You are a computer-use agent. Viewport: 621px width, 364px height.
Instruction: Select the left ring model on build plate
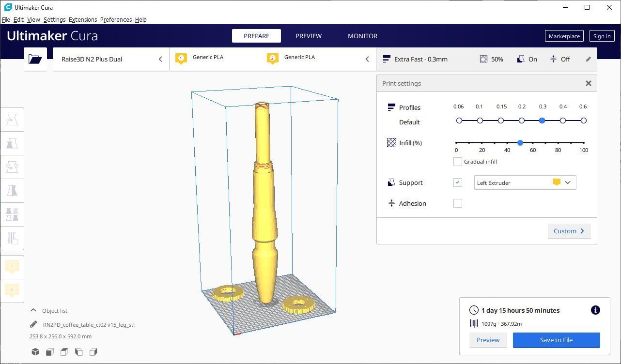tap(228, 292)
